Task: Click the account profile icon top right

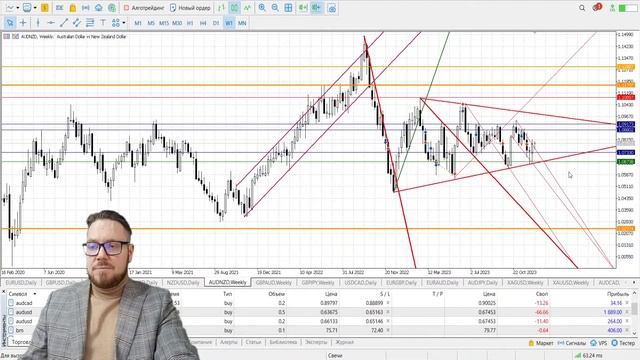Action: point(612,8)
